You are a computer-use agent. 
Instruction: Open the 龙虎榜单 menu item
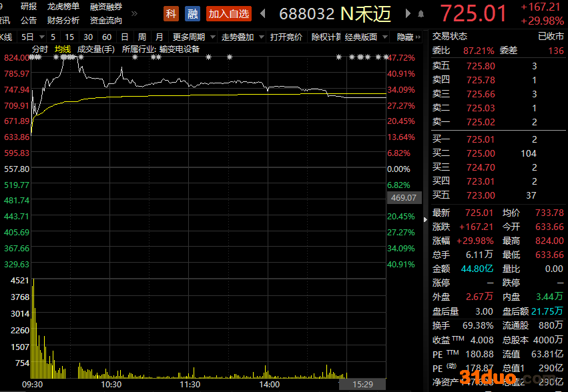point(63,6)
